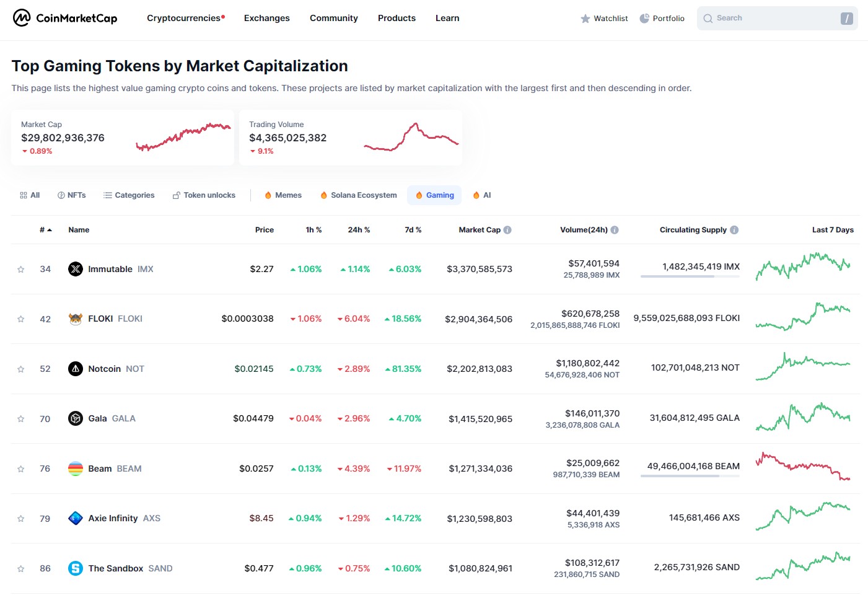Screen dimensions: 868x595
Task: Click the Market Cap info icon
Action: [507, 230]
